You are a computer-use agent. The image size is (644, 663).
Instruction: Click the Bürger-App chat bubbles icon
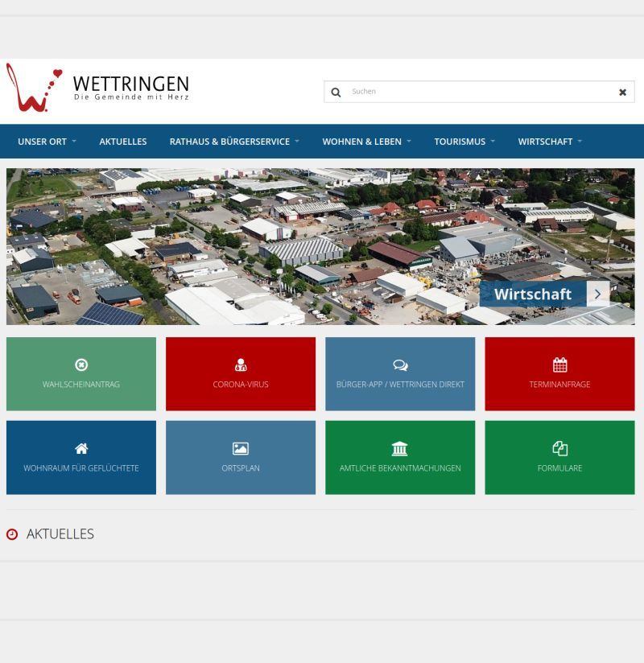tap(400, 364)
